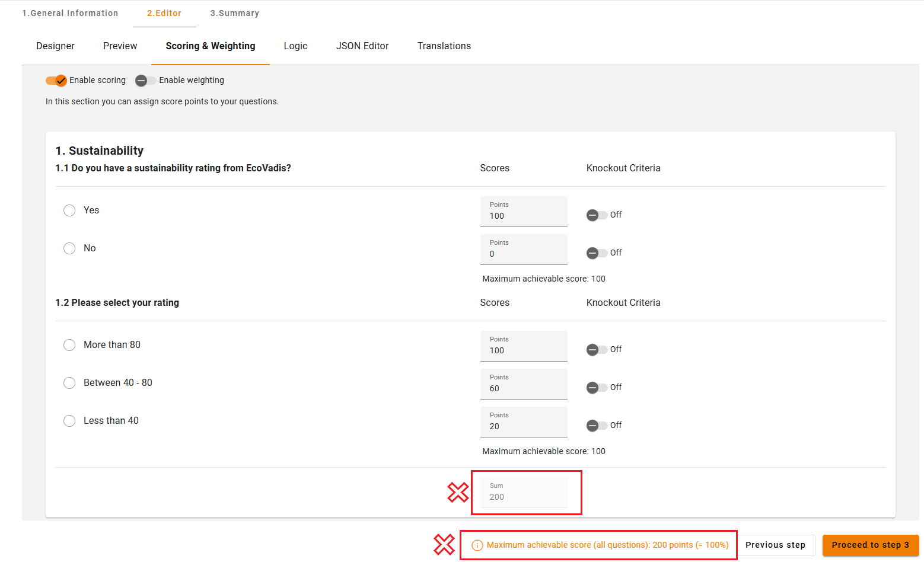
Task: Choose the Less than 40 rating option
Action: tap(69, 421)
